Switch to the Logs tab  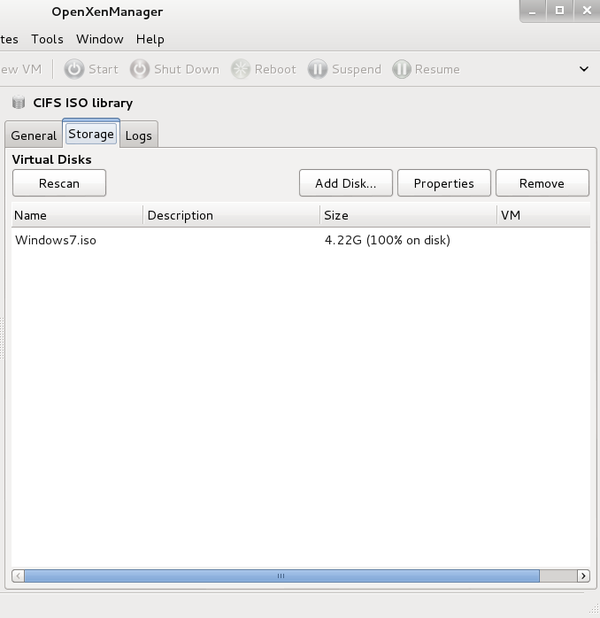click(x=138, y=135)
